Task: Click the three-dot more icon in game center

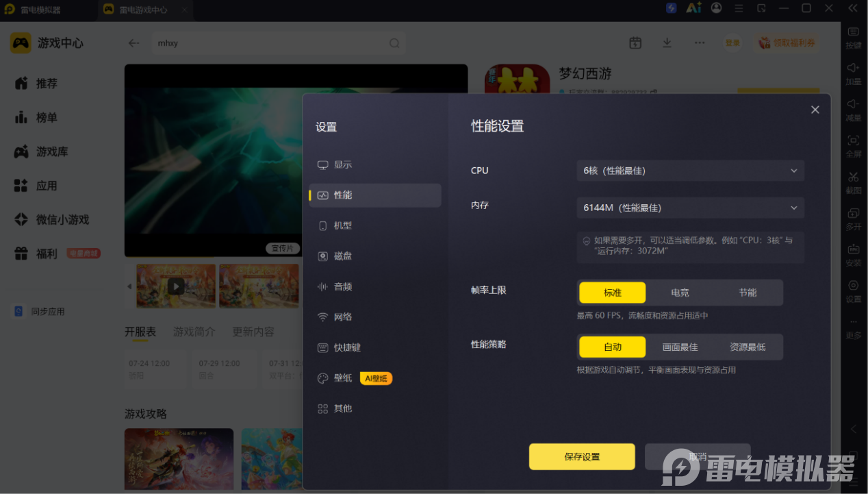Action: (x=699, y=42)
